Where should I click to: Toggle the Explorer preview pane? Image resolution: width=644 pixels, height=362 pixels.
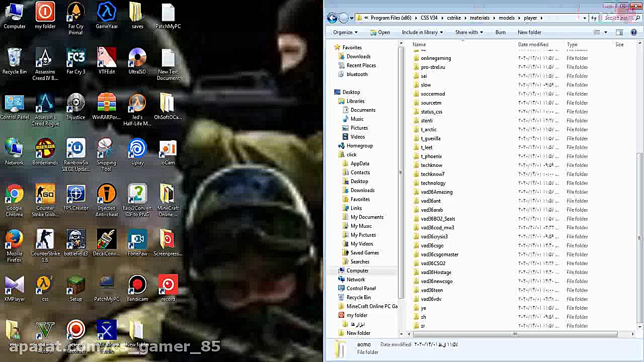coord(619,32)
